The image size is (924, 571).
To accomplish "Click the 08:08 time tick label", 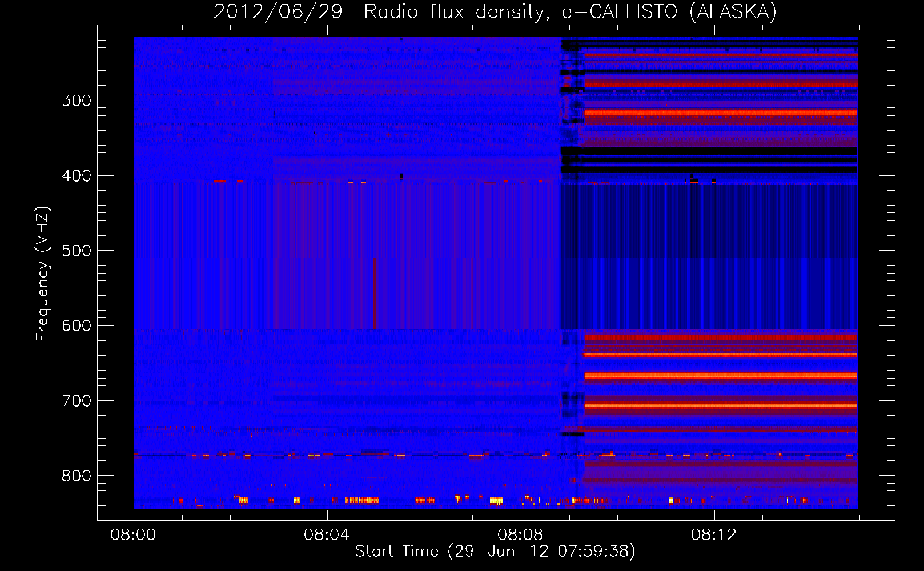I will coord(520,535).
